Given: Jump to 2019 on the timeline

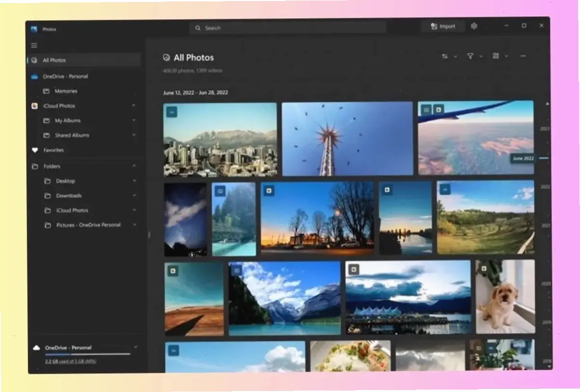Looking at the screenshot, I should click(546, 322).
